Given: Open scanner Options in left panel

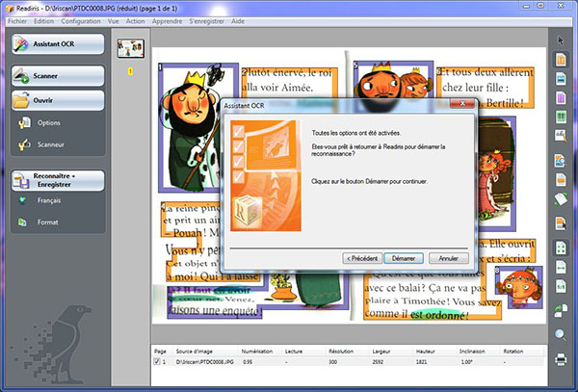Looking at the screenshot, I should [x=48, y=122].
